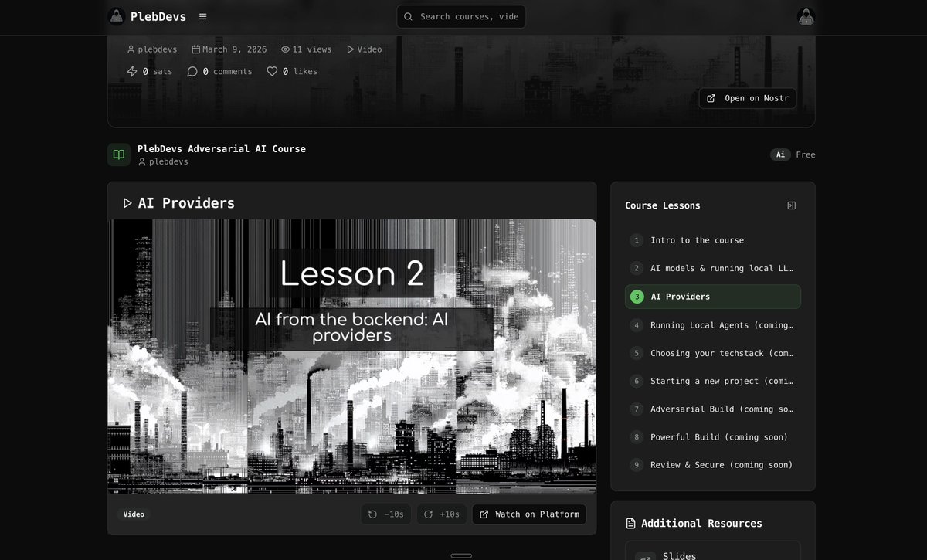Rewind video with -10s button
This screenshot has height=560, width=927.
click(386, 514)
